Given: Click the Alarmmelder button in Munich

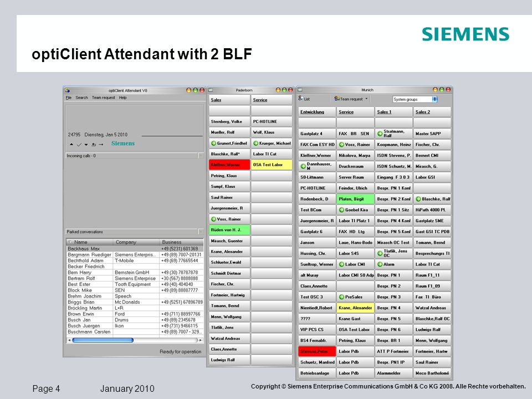Looking at the screenshot, I should coord(393,373).
